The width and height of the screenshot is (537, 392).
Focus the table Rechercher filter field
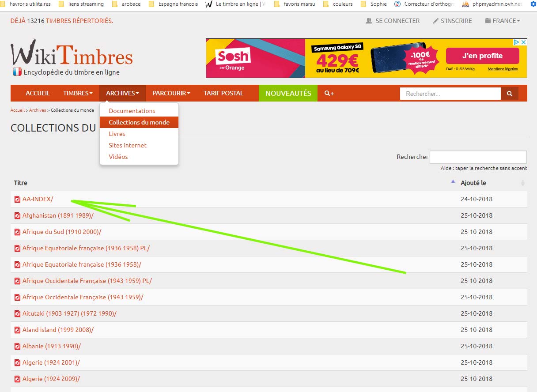coord(478,157)
